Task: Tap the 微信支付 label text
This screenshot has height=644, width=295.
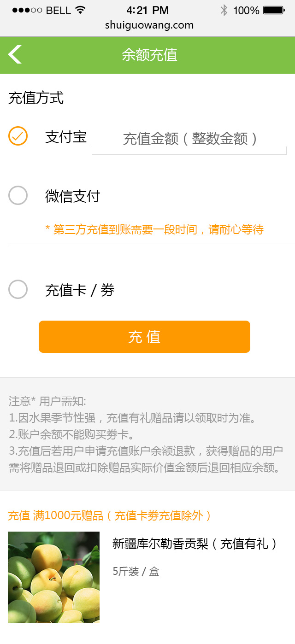Action: (x=72, y=196)
